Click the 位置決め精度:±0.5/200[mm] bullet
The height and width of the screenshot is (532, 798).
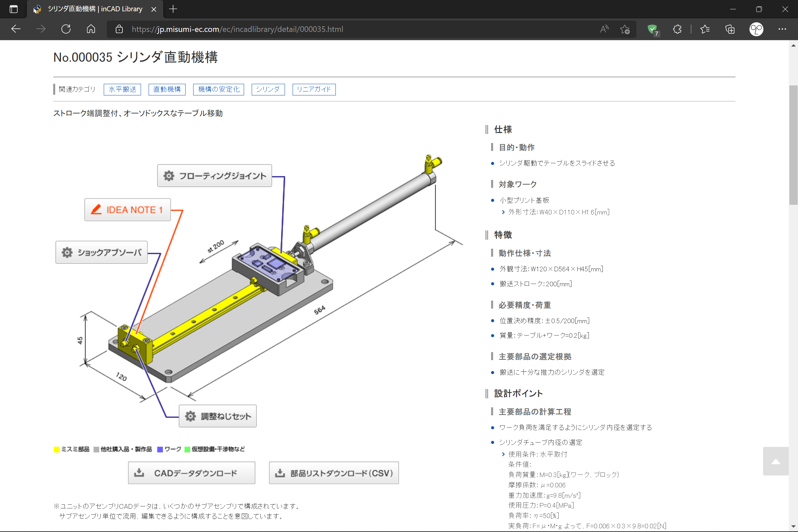tap(544, 321)
